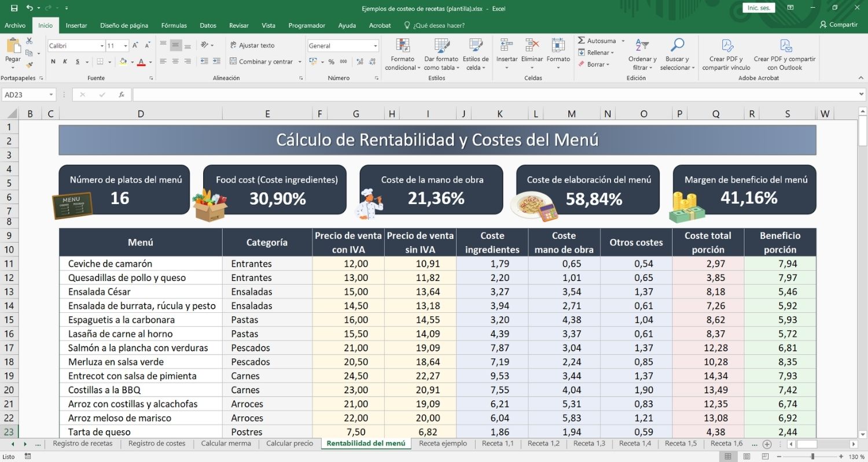
Task: Click the insert function fx icon
Action: click(122, 94)
